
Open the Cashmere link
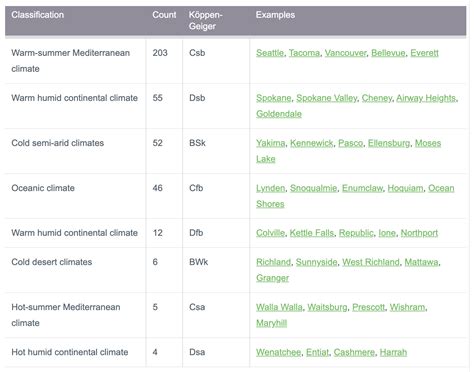[x=354, y=352]
